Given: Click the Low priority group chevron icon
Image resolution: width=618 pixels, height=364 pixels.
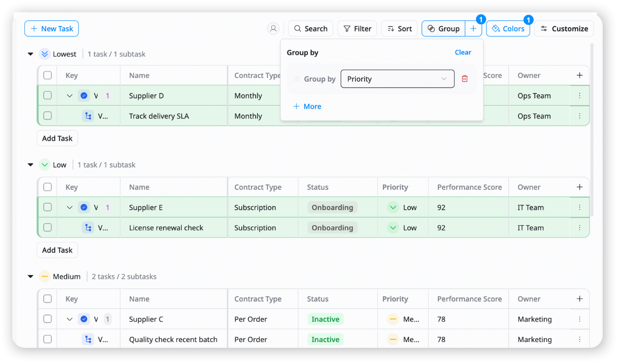Looking at the screenshot, I should pos(45,165).
